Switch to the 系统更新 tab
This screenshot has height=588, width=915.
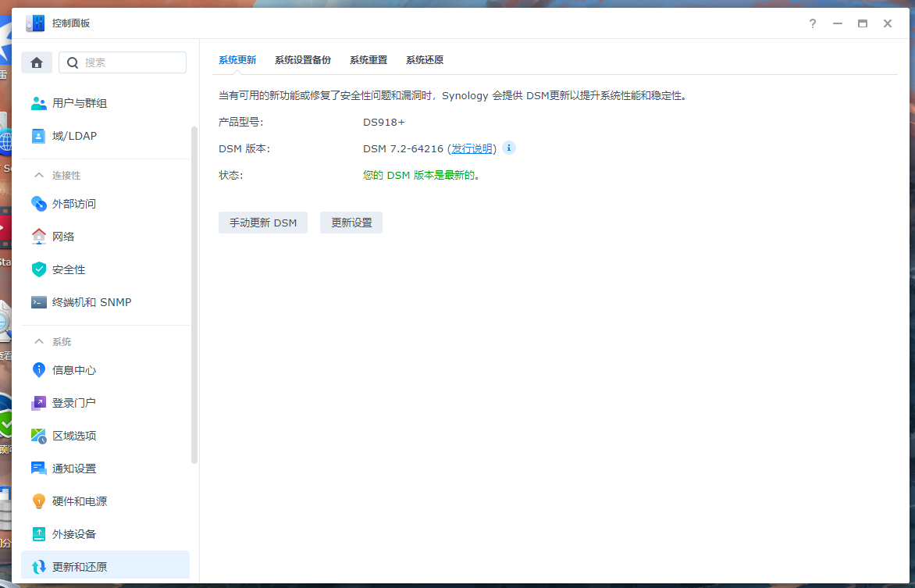click(x=237, y=59)
